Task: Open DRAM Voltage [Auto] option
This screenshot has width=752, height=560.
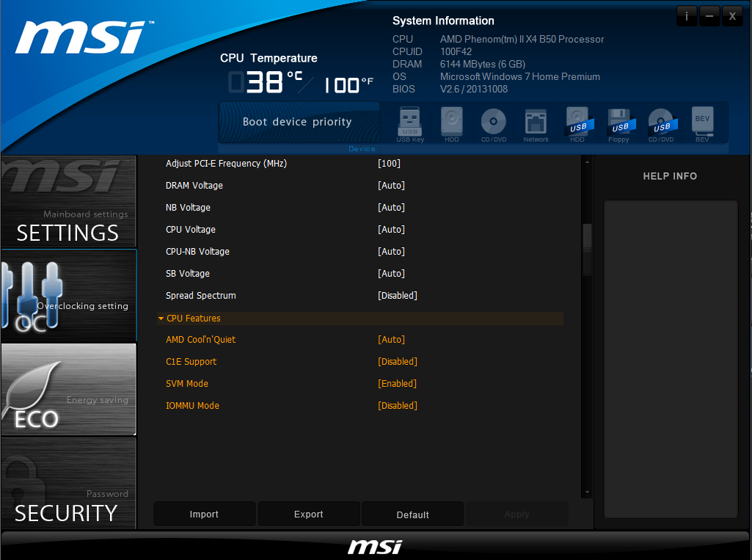Action: tap(391, 186)
